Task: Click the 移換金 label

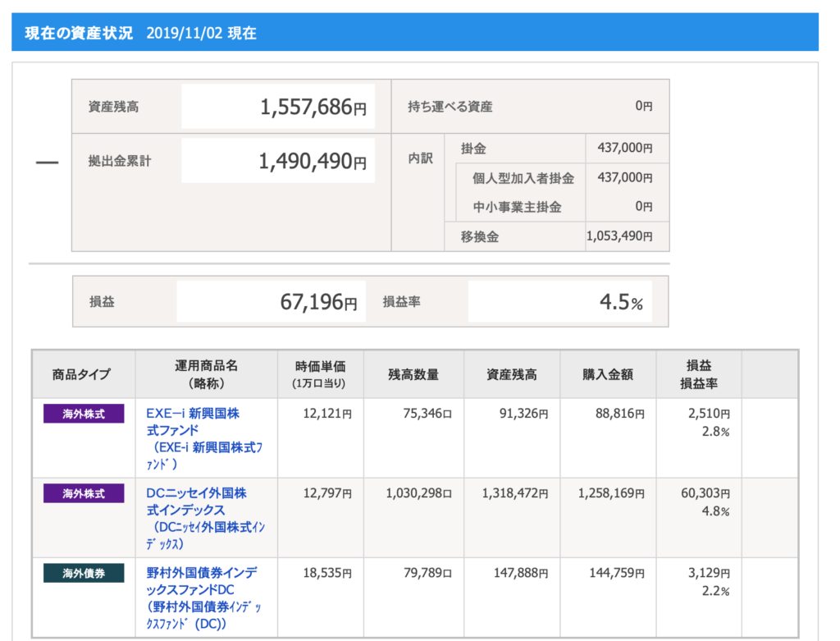Action: click(480, 236)
